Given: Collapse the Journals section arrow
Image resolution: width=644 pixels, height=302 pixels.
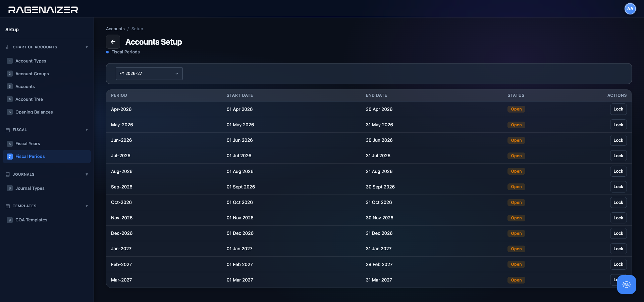Looking at the screenshot, I should [87, 175].
